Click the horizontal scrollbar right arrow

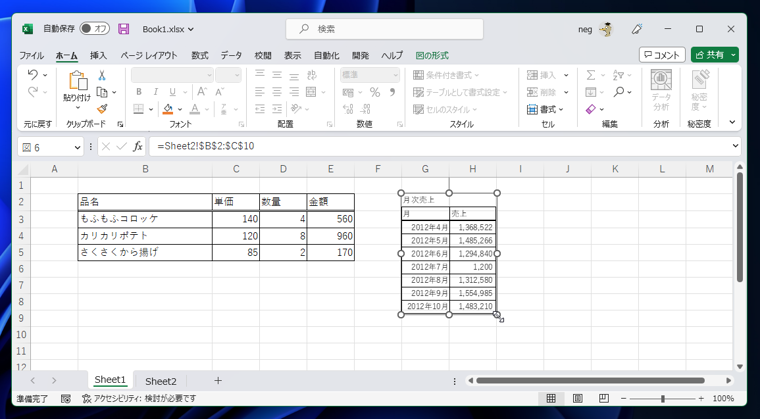pyautogui.click(x=728, y=381)
